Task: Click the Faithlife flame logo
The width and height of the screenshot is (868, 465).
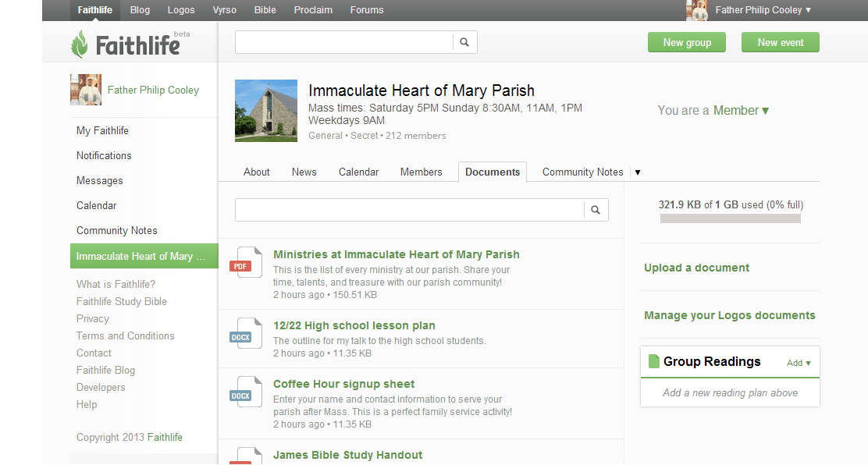Action: 80,44
